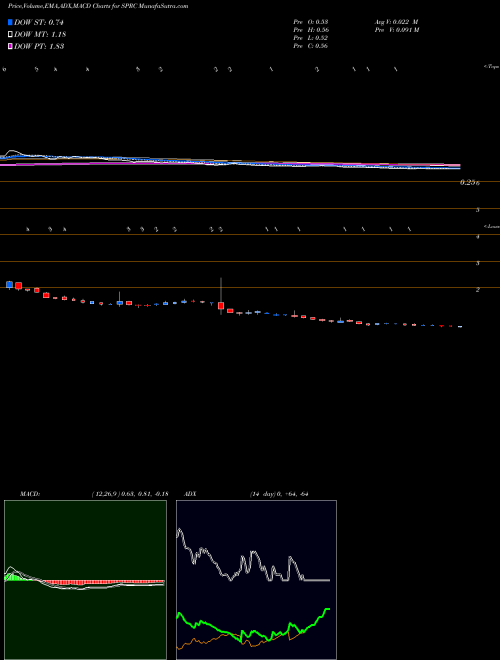
Task: Click the white DOW MT legend swatch
Action: coord(10,35)
